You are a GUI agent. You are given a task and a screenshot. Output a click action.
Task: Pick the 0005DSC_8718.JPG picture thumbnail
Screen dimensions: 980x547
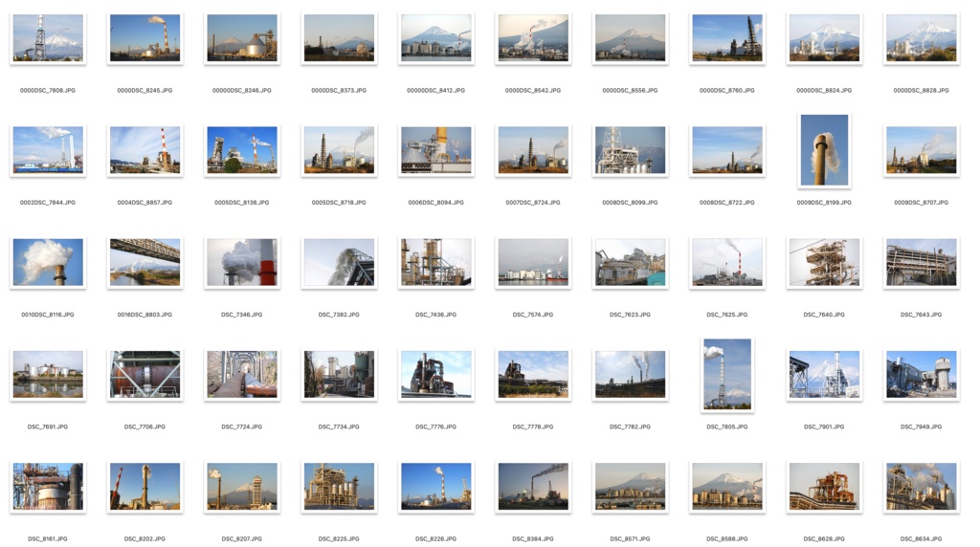(339, 150)
